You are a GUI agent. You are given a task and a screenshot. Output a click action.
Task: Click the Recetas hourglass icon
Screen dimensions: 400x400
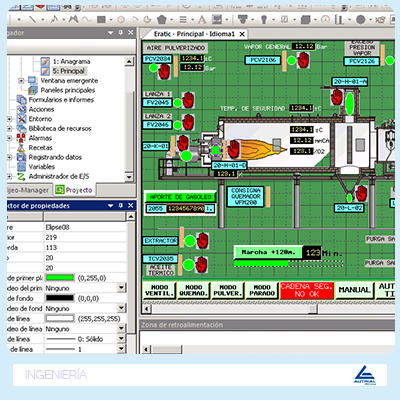(x=21, y=148)
